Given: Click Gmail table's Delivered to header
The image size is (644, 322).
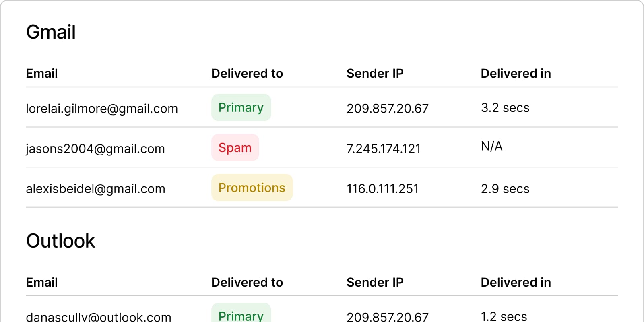Looking at the screenshot, I should [247, 74].
